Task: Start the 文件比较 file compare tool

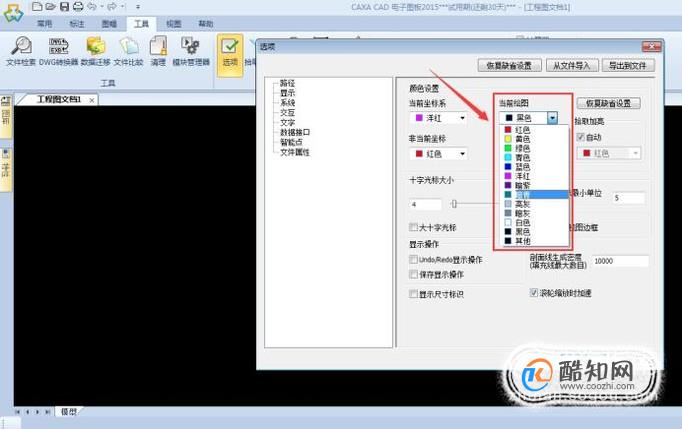Action: point(129,51)
